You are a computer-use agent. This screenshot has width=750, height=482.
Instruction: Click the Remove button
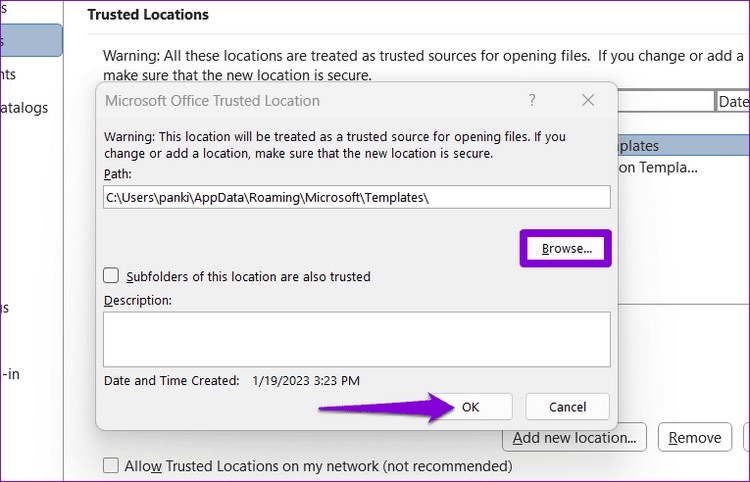click(695, 438)
